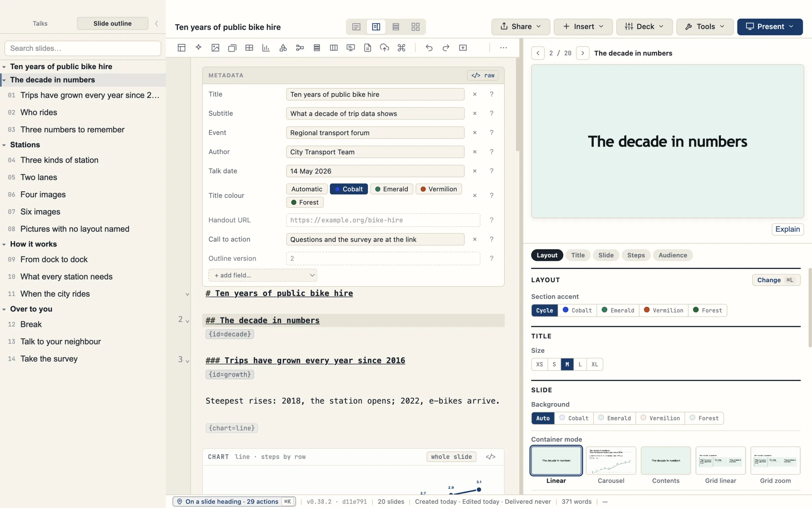Click the cloud upload icon in the toolbar
Screen dimensions: 812x508
(384, 48)
